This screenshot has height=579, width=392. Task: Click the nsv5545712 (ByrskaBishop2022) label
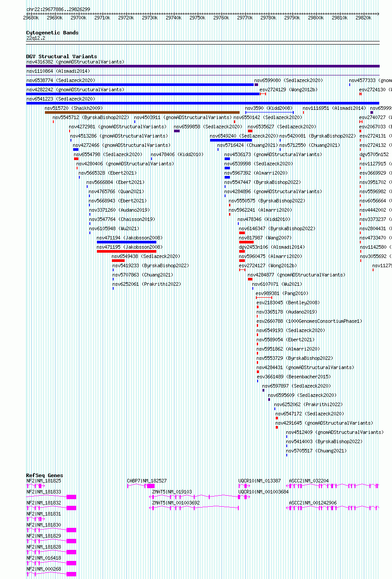(91, 117)
